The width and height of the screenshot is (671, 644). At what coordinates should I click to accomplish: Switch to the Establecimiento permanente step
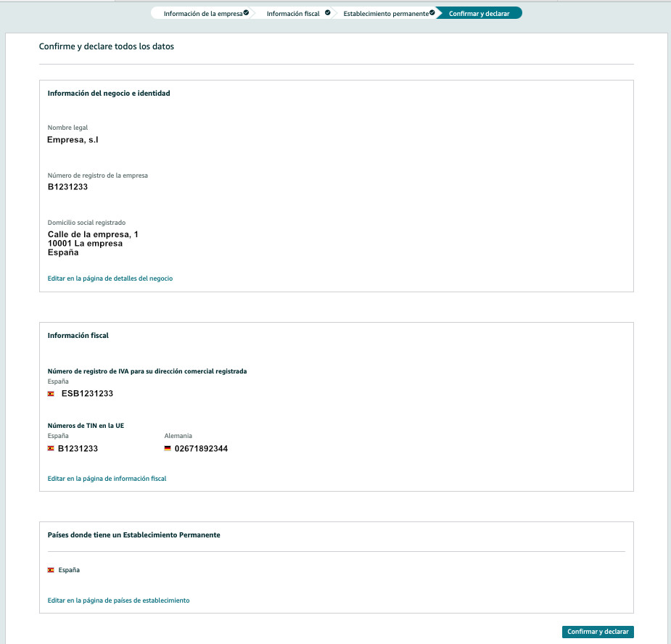pyautogui.click(x=386, y=14)
